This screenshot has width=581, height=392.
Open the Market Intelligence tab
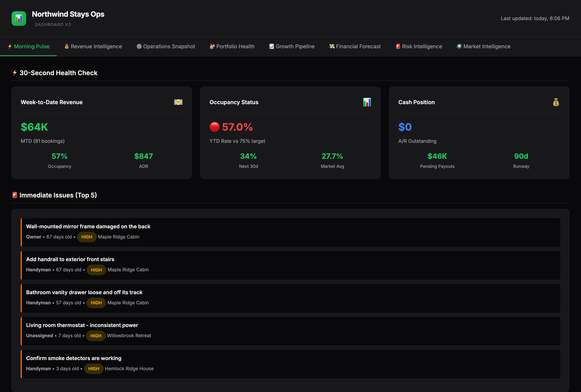[x=484, y=46]
